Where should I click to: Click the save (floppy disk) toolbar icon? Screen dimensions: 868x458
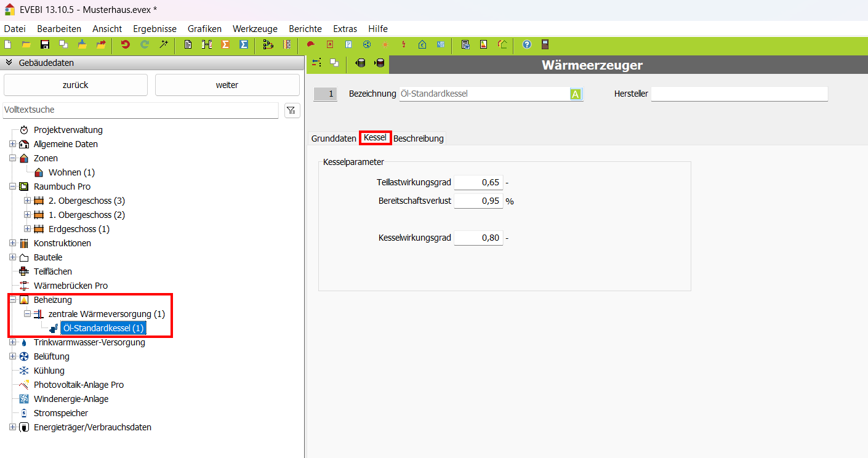point(44,44)
